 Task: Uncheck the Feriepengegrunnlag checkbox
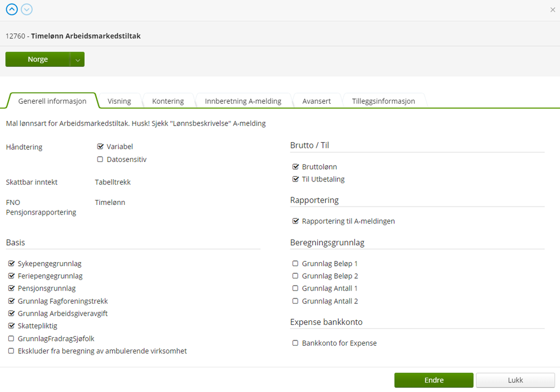click(11, 276)
